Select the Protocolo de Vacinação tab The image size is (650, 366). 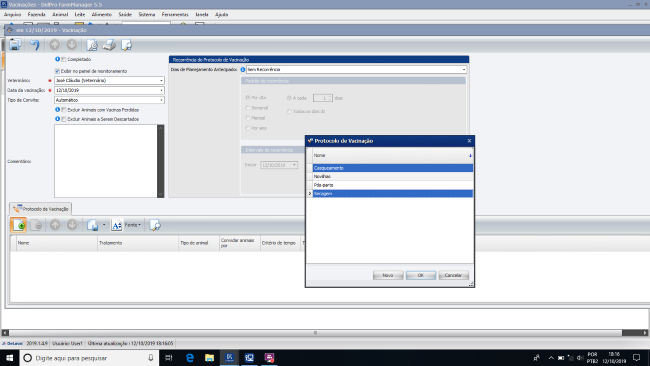coord(41,209)
